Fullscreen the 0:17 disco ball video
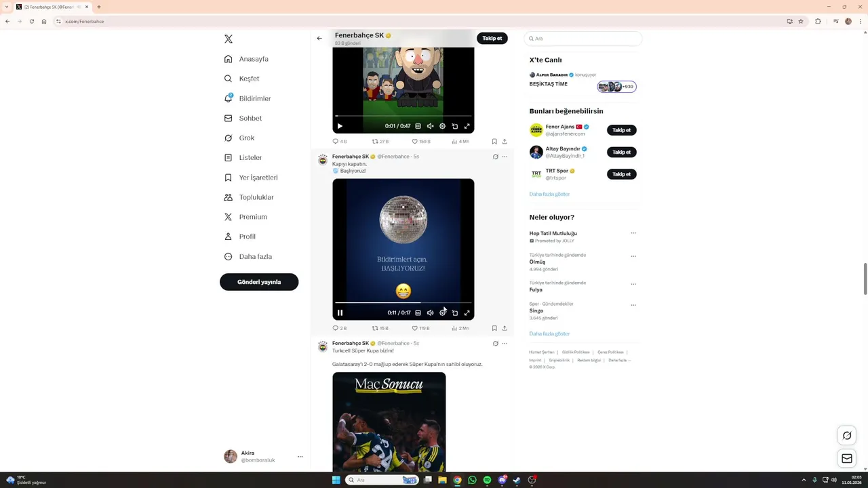Image resolution: width=868 pixels, height=488 pixels. pos(467,312)
